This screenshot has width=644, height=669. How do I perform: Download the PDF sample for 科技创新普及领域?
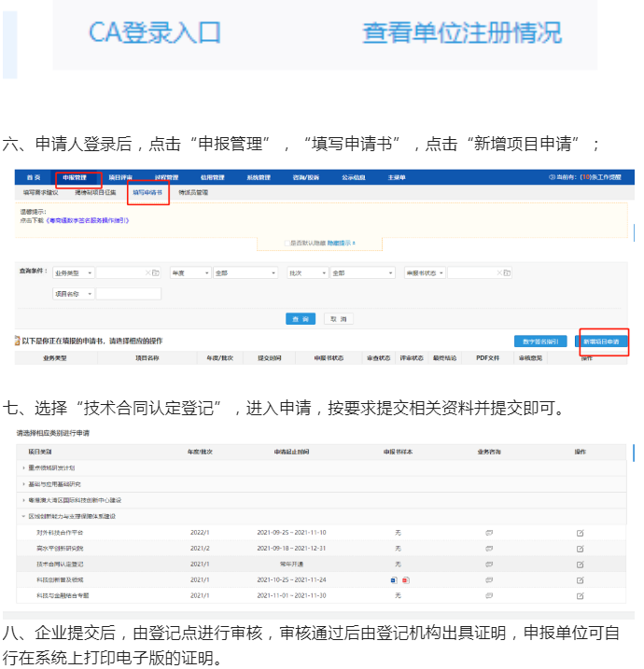click(x=405, y=580)
